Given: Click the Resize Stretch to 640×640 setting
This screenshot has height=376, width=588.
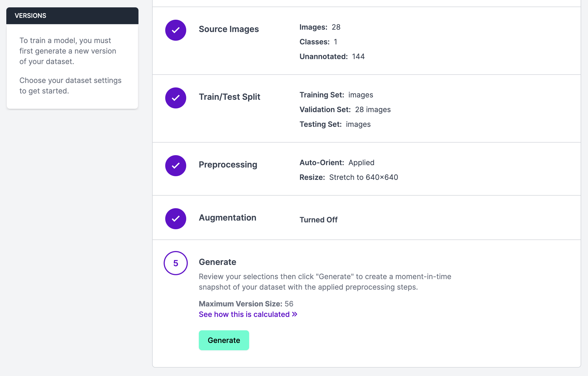Looking at the screenshot, I should [349, 177].
